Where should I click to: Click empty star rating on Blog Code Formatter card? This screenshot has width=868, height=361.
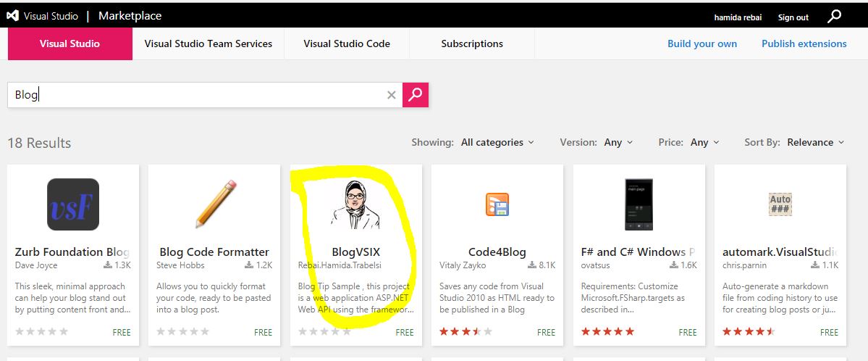click(x=182, y=331)
